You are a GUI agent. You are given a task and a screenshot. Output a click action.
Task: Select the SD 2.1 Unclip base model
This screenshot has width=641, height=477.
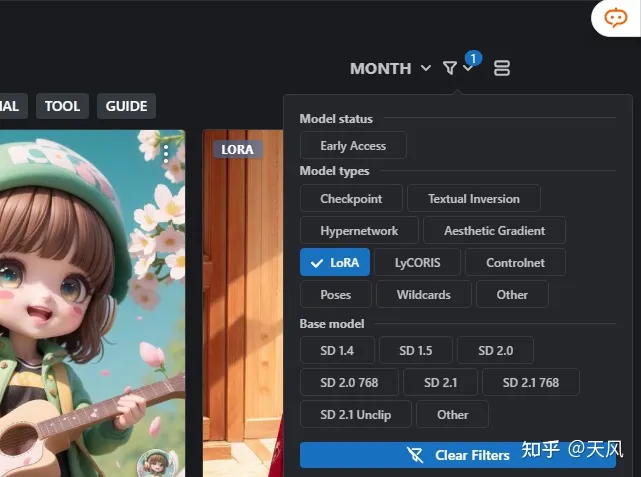pos(355,415)
